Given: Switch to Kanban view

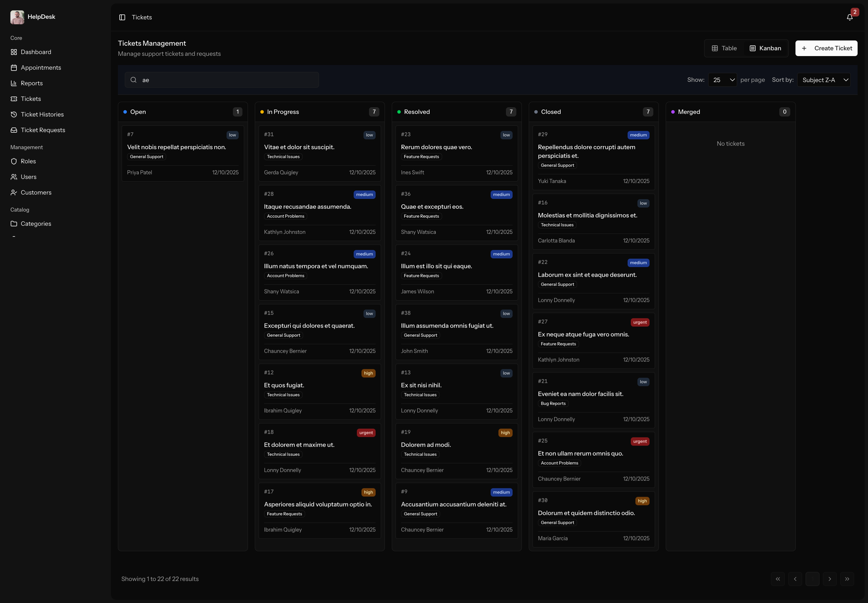Looking at the screenshot, I should [765, 48].
